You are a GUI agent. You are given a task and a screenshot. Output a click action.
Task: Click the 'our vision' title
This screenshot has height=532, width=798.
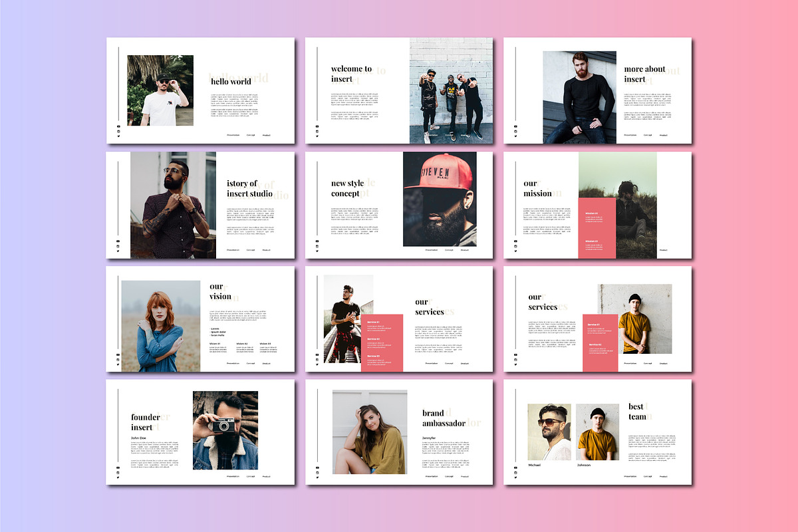[221, 291]
